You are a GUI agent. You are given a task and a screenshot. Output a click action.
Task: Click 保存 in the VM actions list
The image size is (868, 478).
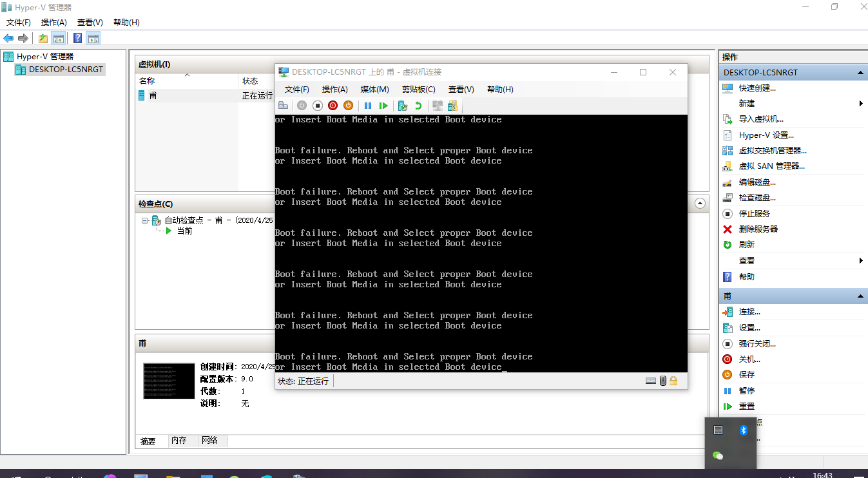coord(747,374)
